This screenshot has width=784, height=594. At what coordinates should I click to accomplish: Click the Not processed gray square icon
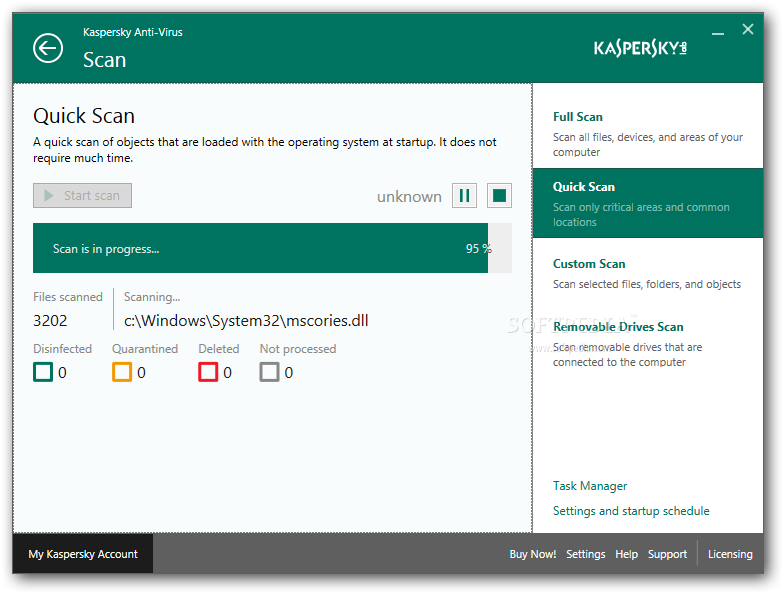tap(270, 372)
